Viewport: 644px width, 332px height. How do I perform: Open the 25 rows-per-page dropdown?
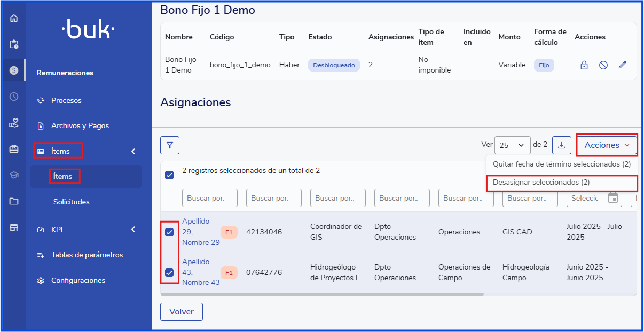(512, 145)
